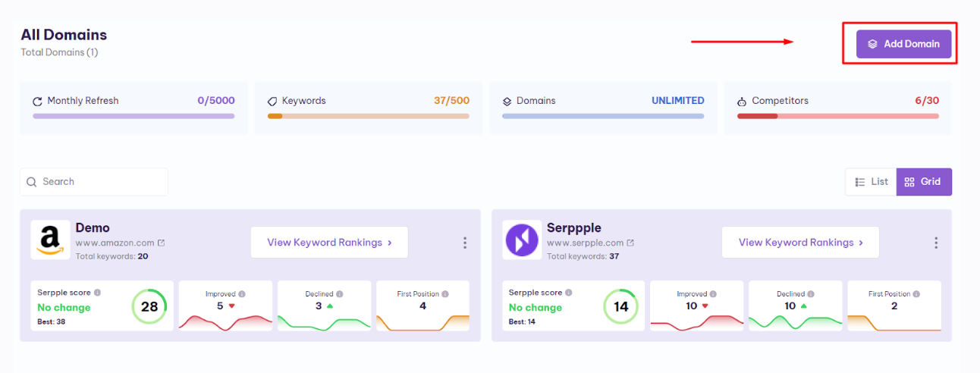The image size is (980, 373).
Task: Switch to Grid view
Action: pos(924,182)
